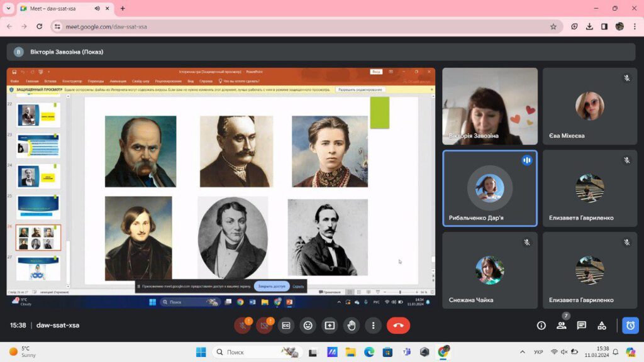Image resolution: width=644 pixels, height=362 pixels.
Task: View site information icon in address bar
Action: (57, 26)
